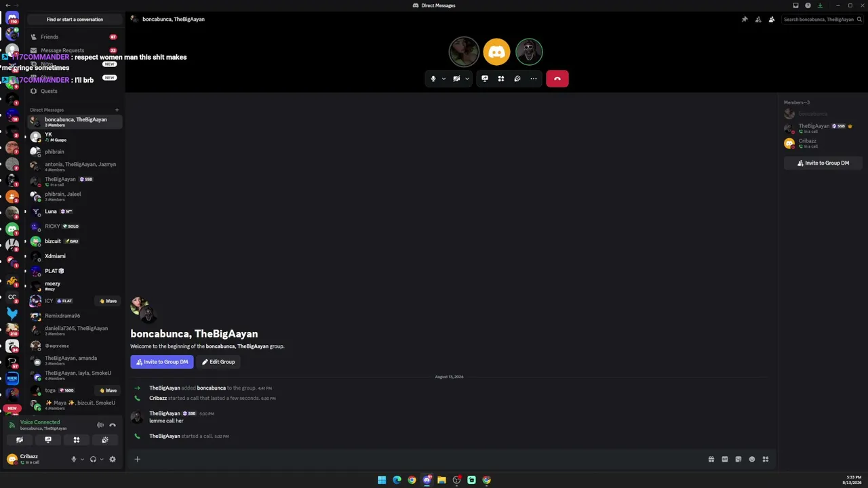Open daniella7365, TheBigAayan group DM
The width and height of the screenshot is (868, 488).
pyautogui.click(x=75, y=331)
